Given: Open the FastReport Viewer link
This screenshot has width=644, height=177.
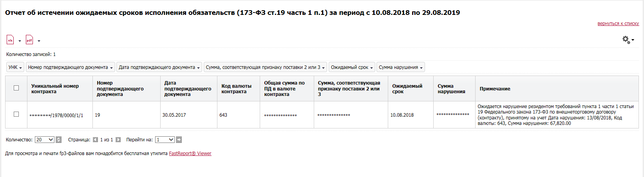Looking at the screenshot, I should pyautogui.click(x=190, y=154).
